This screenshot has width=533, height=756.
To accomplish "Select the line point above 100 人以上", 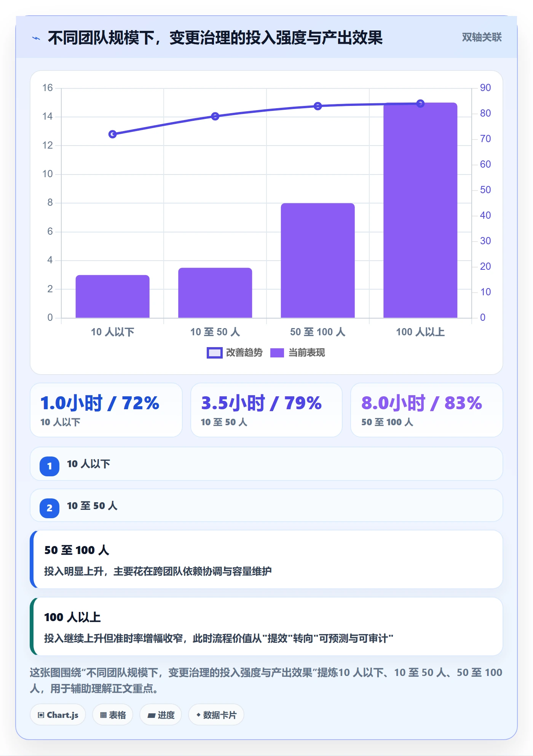I will click(x=420, y=104).
